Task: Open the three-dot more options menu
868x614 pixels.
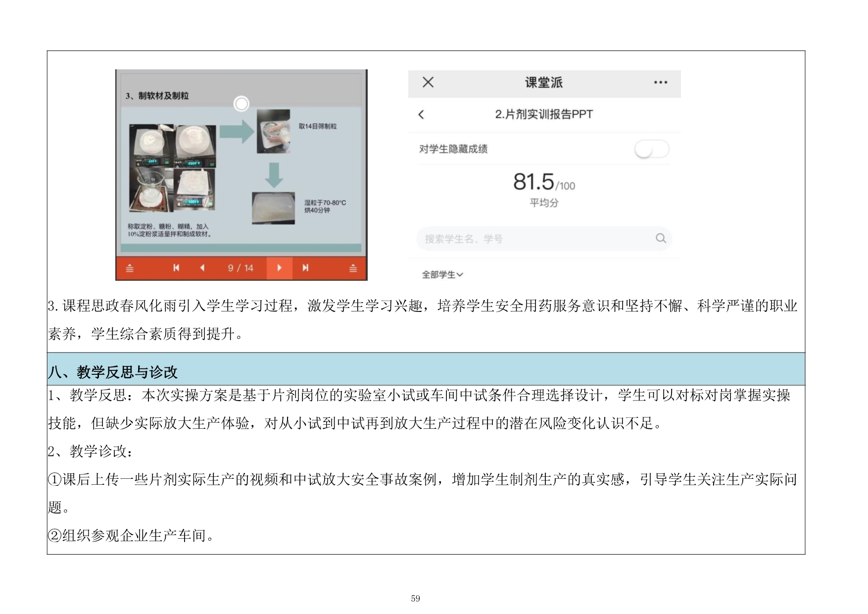Action: coord(660,83)
